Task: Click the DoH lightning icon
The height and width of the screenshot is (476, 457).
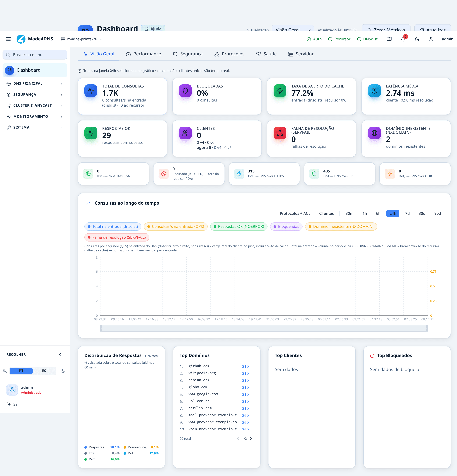Action: tap(239, 174)
